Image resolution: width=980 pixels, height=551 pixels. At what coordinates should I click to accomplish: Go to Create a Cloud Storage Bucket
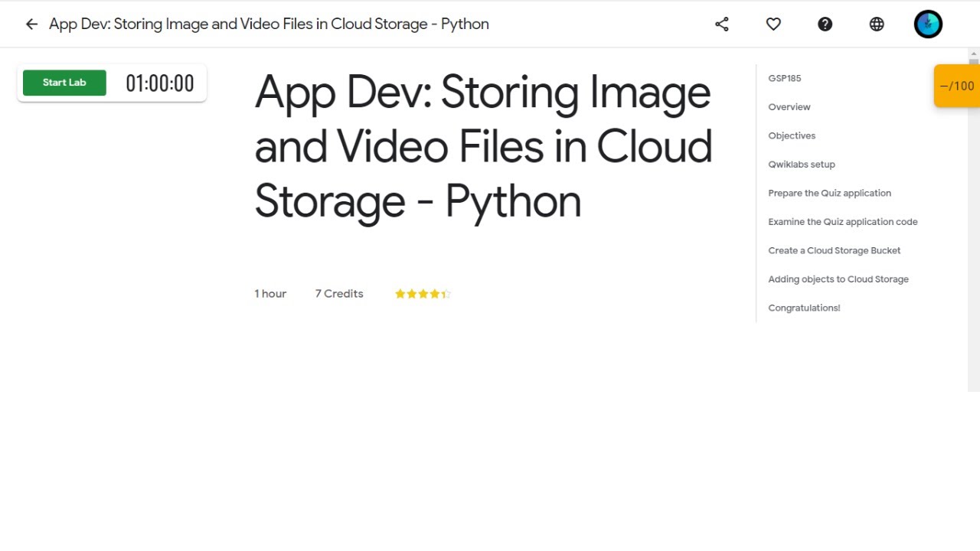point(835,250)
